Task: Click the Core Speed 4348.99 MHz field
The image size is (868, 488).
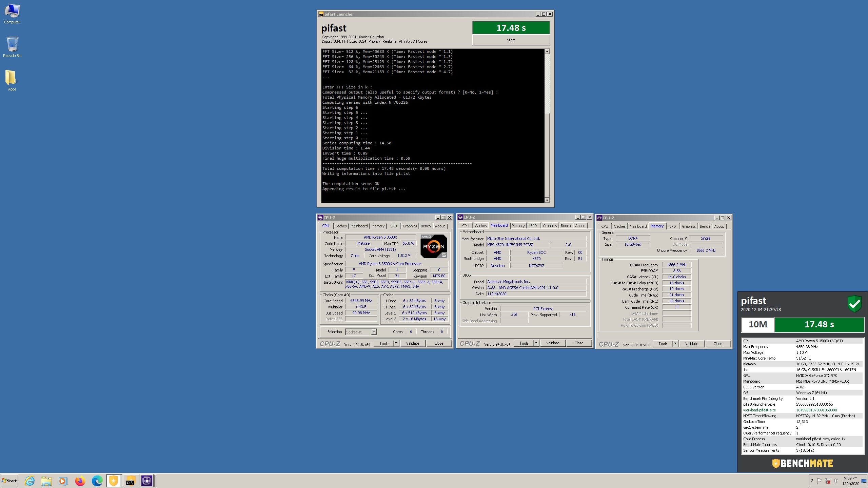Action: tap(361, 301)
